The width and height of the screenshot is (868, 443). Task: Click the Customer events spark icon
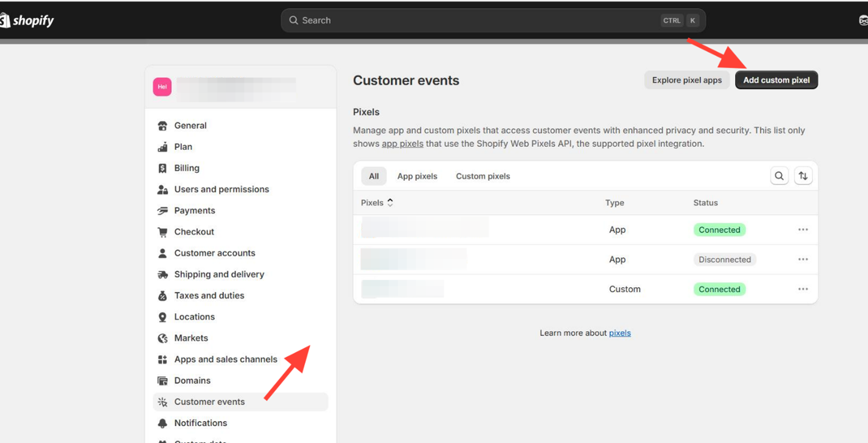pos(163,402)
